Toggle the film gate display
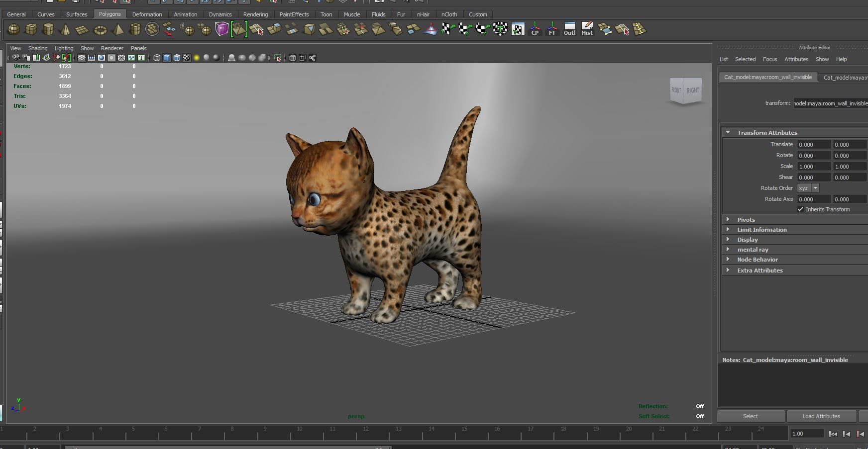Screen dimensions: 868x449 pyautogui.click(x=92, y=58)
